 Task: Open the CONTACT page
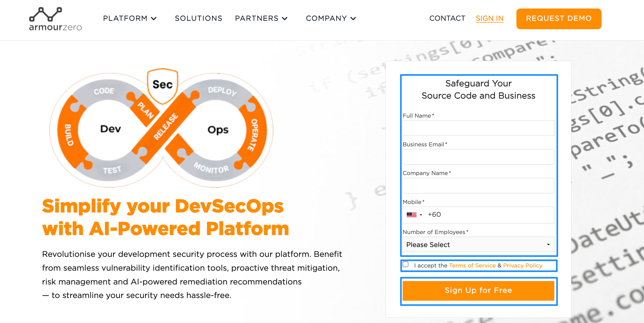point(447,18)
